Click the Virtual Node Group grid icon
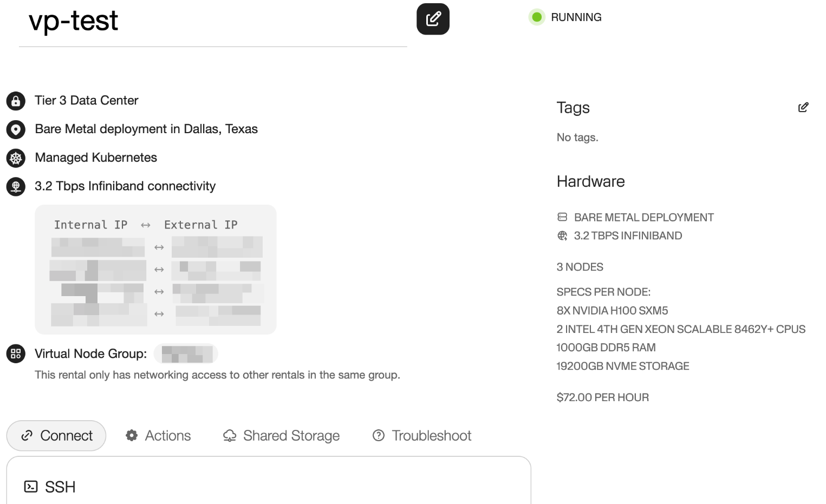Viewport: 826px width, 504px height. point(16,354)
